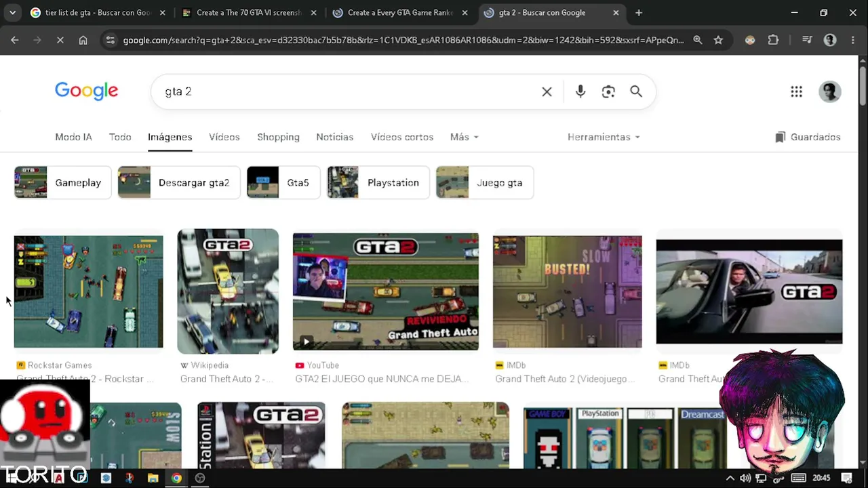868x488 pixels.
Task: Open the PlayStation GTA2 box cover image
Action: (x=262, y=435)
